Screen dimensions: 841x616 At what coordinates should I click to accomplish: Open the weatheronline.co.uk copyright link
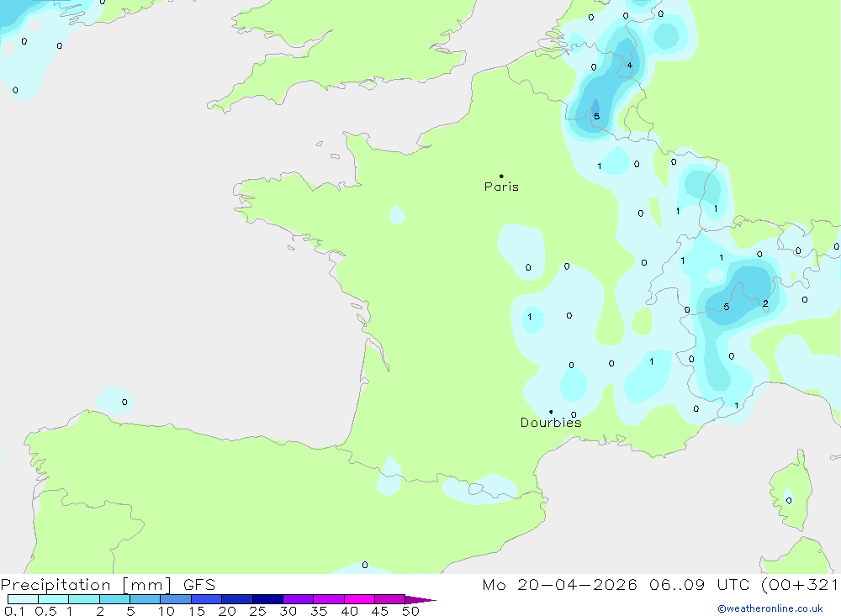[x=770, y=608]
